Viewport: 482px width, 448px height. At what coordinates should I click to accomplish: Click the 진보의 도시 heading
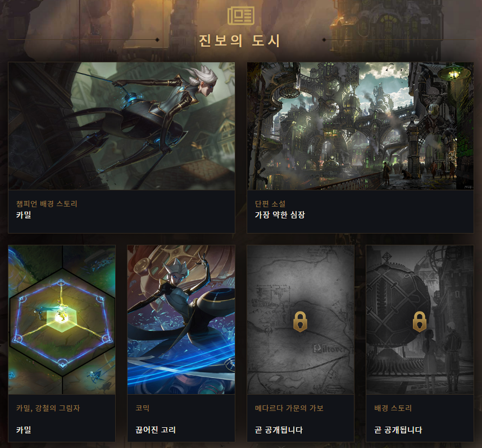pyautogui.click(x=240, y=41)
